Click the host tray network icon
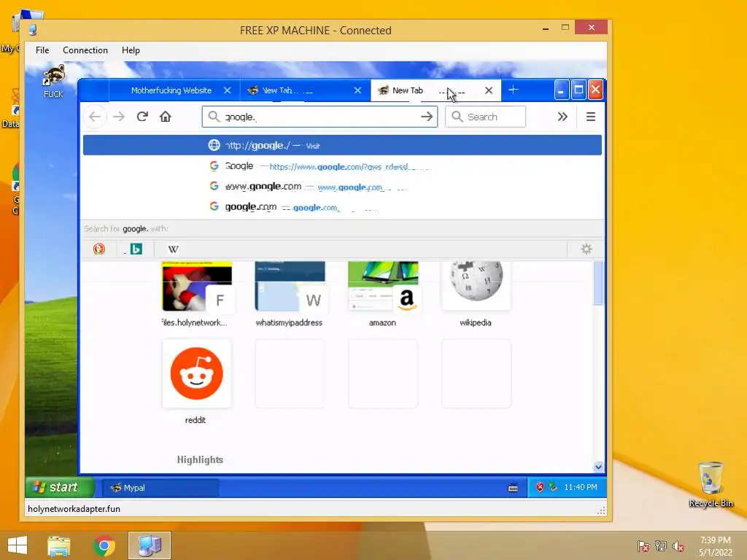747x560 pixels. coord(661,546)
